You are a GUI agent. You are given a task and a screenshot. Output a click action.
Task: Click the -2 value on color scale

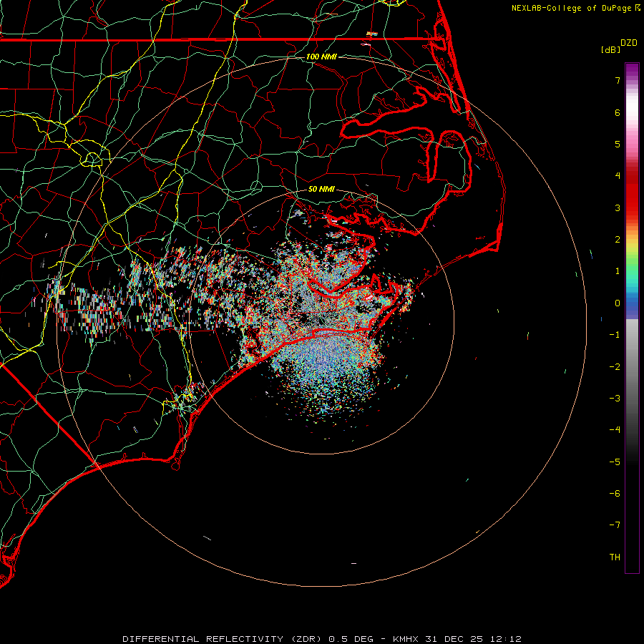[x=615, y=367]
